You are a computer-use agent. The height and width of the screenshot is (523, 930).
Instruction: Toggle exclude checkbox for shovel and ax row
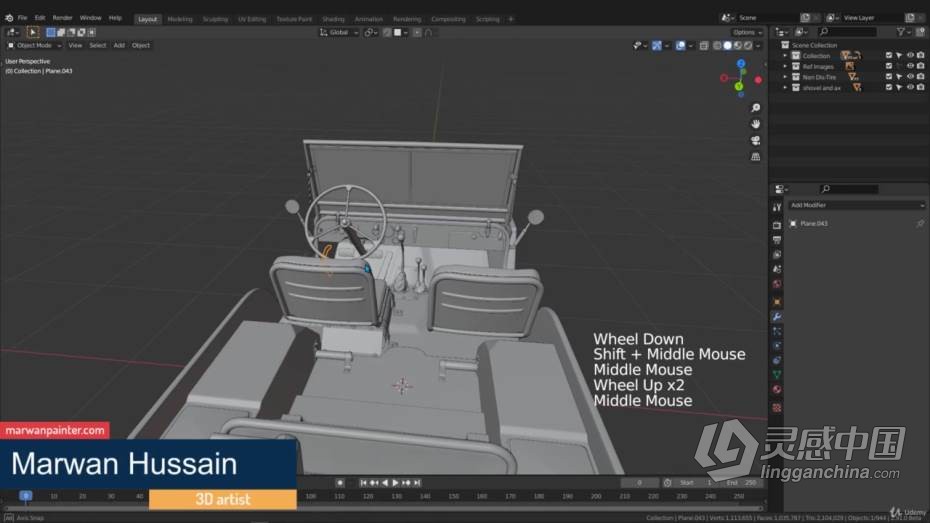point(888,88)
